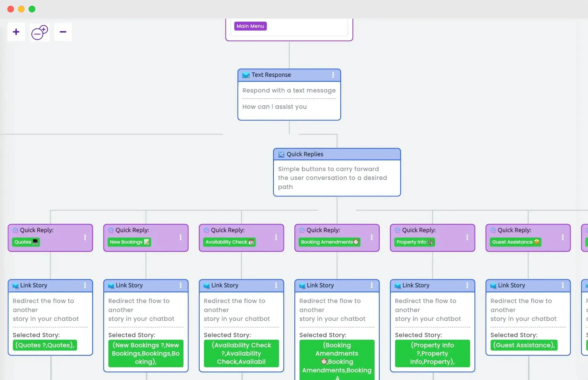
Task: Open options for Booking Amendments quick reply
Action: (x=372, y=237)
